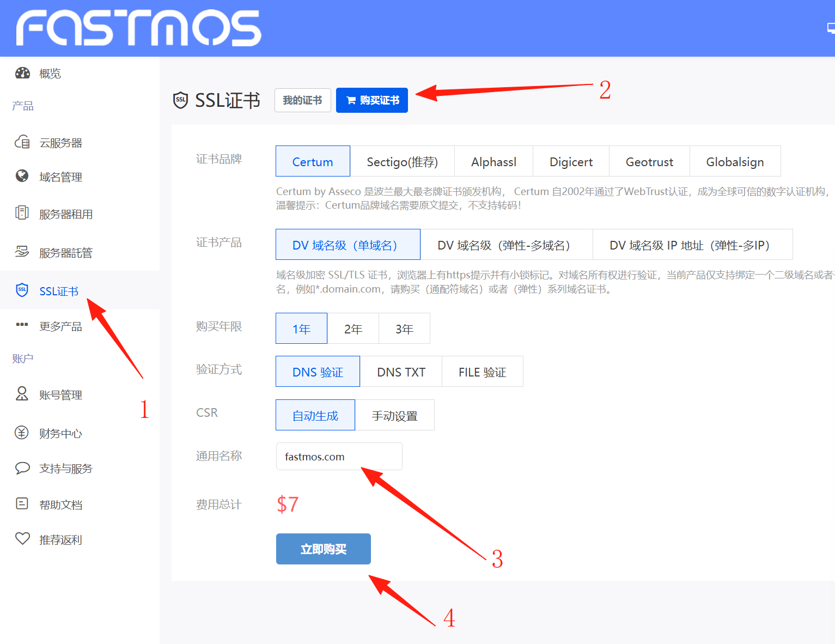Select Sectigo certificate brand

pos(402,162)
